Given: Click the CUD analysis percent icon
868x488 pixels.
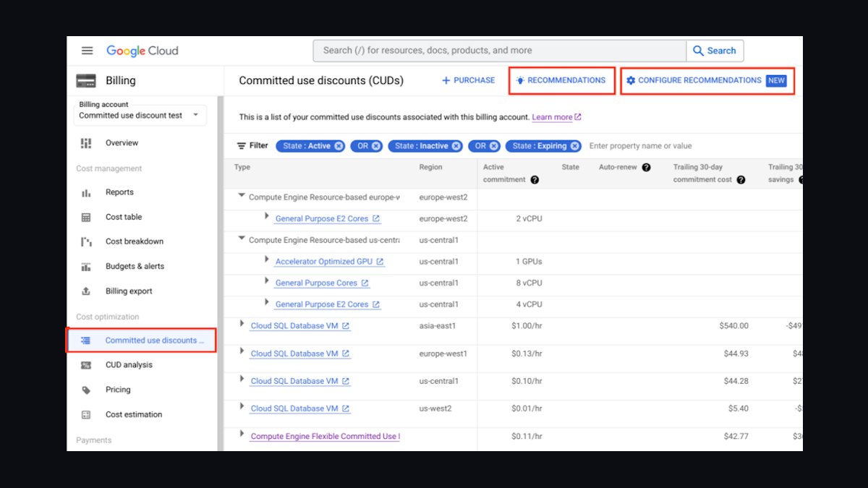Looking at the screenshot, I should (86, 365).
